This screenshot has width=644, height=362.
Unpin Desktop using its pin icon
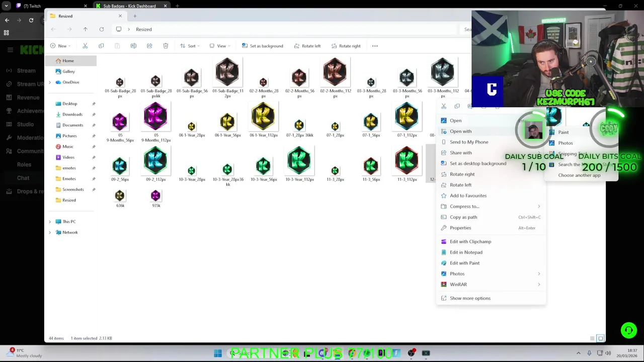point(94,104)
